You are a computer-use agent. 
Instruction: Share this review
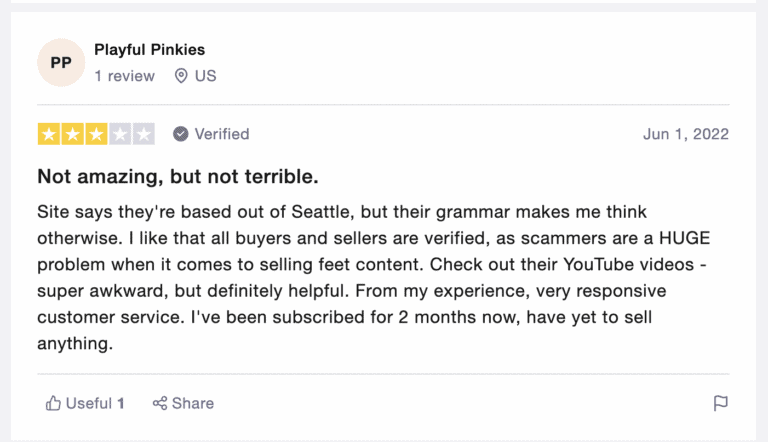pos(183,403)
